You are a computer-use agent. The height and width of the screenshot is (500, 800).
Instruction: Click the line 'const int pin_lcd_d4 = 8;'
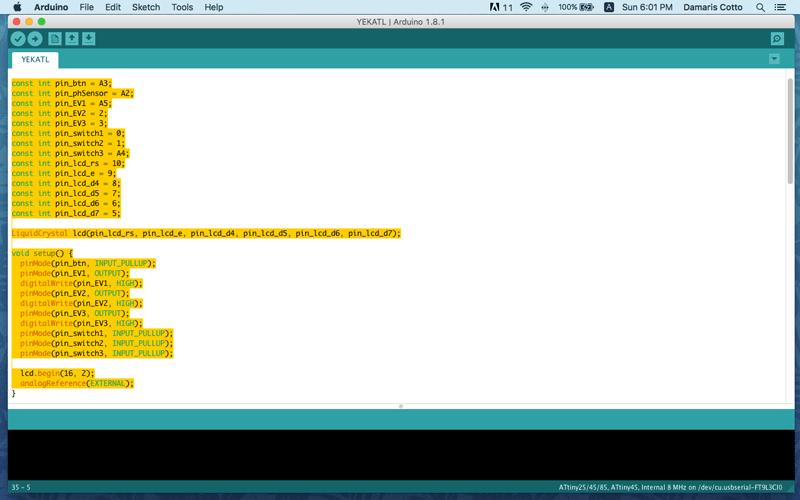66,183
